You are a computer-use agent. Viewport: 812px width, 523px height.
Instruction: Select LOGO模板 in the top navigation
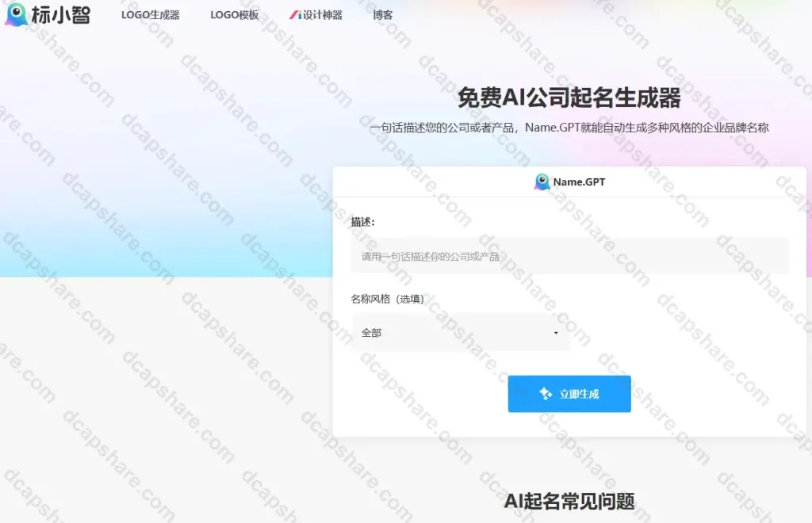click(232, 14)
